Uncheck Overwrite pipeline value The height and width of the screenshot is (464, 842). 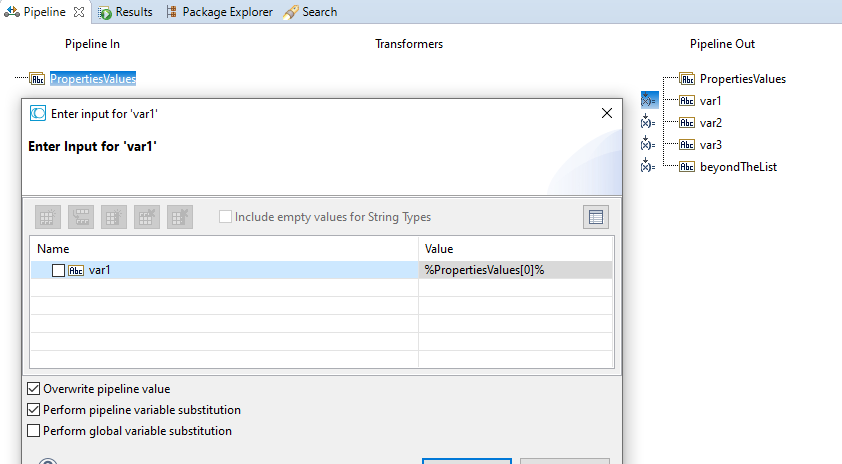[33, 389]
